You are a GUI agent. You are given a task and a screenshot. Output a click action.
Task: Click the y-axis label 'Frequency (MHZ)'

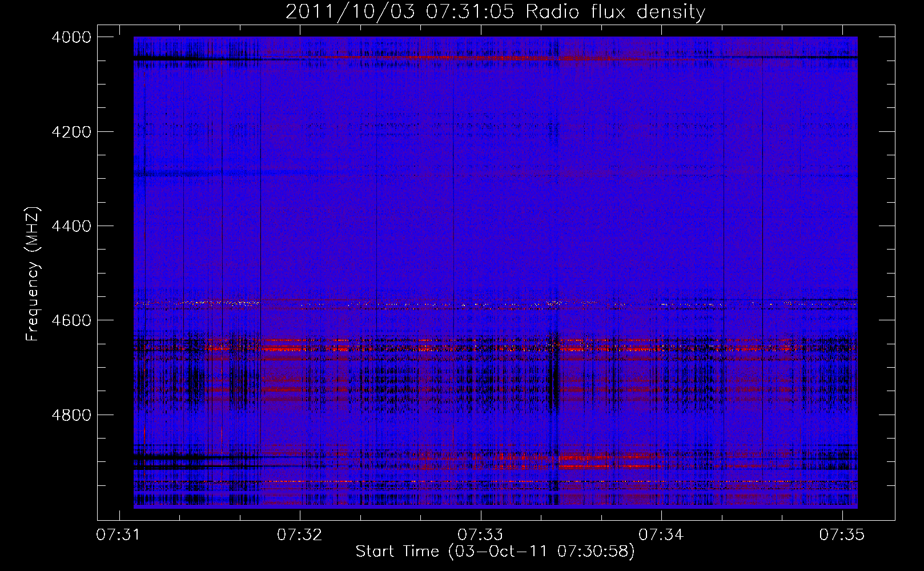[x=33, y=274]
